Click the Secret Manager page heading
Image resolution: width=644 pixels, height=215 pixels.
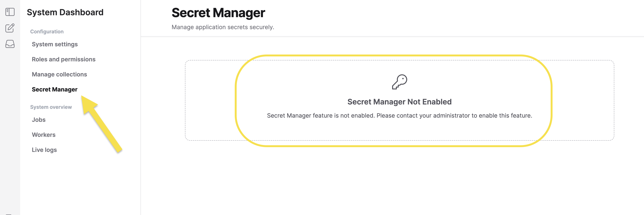coord(218,13)
